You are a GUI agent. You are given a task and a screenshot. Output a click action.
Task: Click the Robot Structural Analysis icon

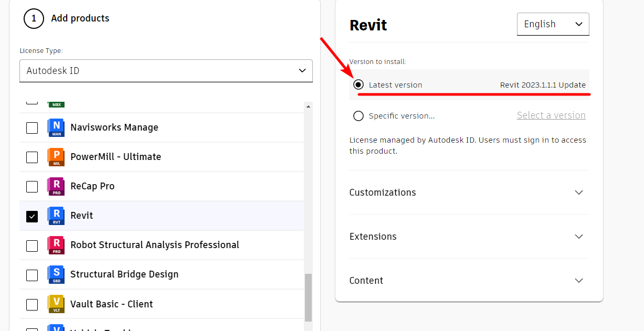56,245
